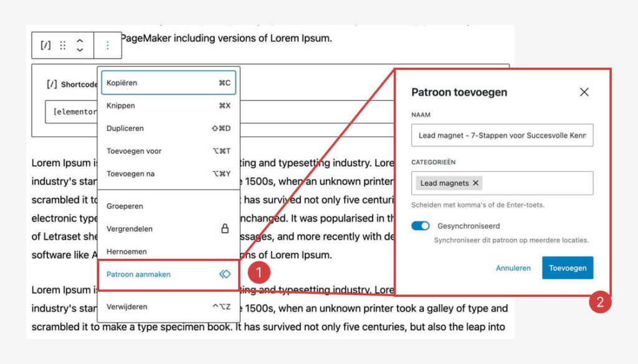Click the Shortcode block type icon in toolbar
The width and height of the screenshot is (638, 364).
[45, 45]
